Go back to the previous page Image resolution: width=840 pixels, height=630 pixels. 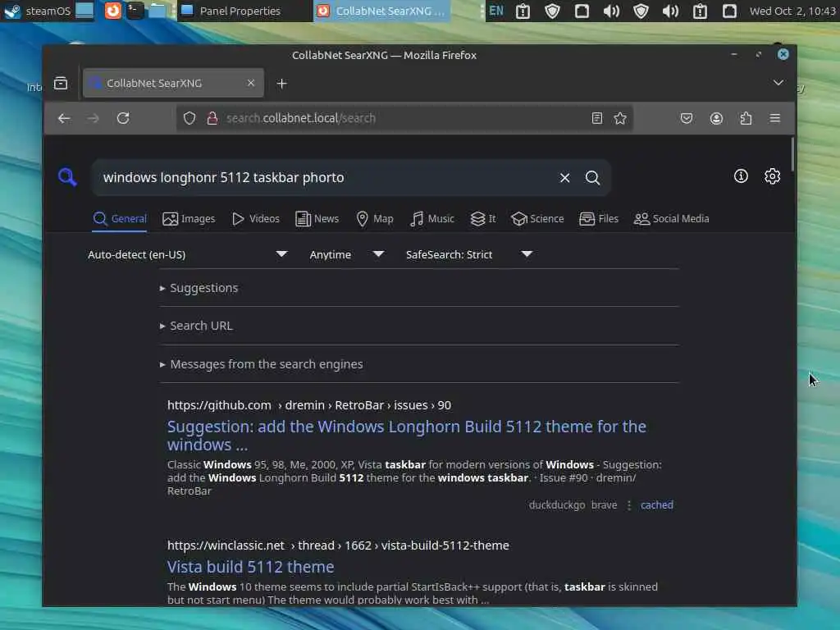point(64,118)
